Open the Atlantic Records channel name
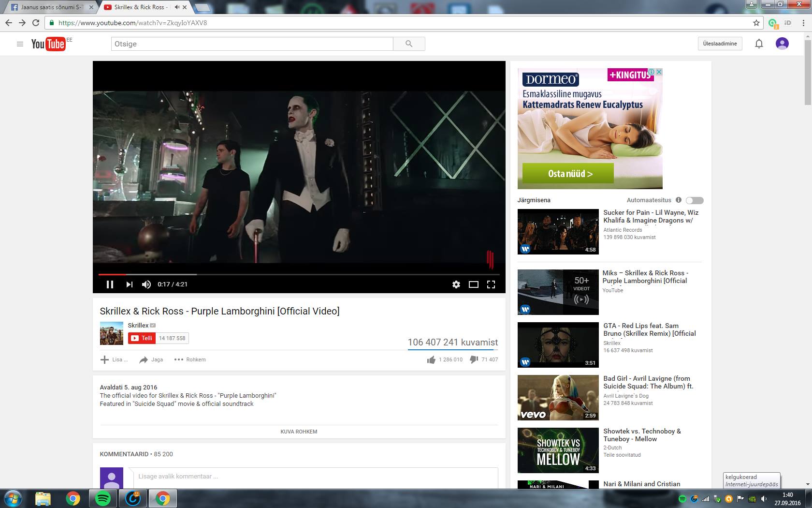 [x=623, y=230]
